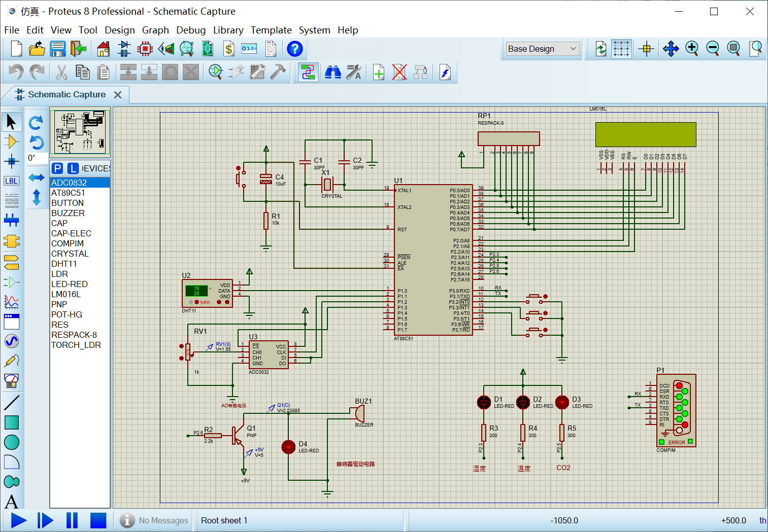This screenshot has width=768, height=532.
Task: Select the Buses Mode tool
Action: 11,221
